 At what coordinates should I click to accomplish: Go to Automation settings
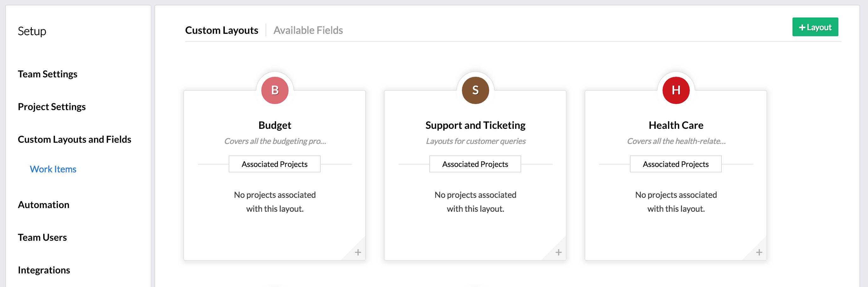point(44,205)
